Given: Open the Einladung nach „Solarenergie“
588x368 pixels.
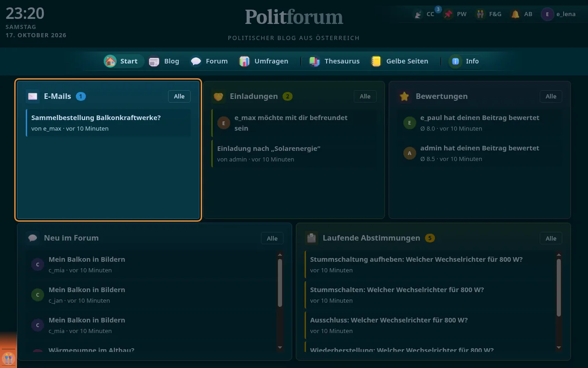Looking at the screenshot, I should [294, 154].
